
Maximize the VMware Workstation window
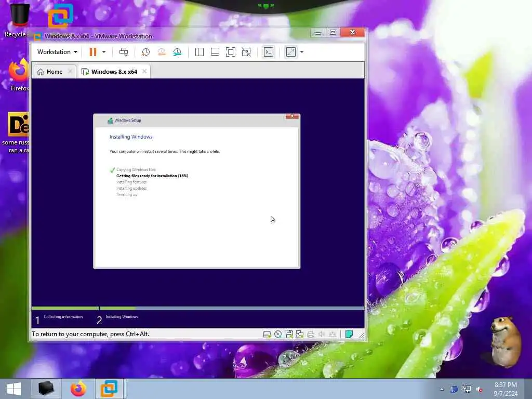[x=333, y=33]
